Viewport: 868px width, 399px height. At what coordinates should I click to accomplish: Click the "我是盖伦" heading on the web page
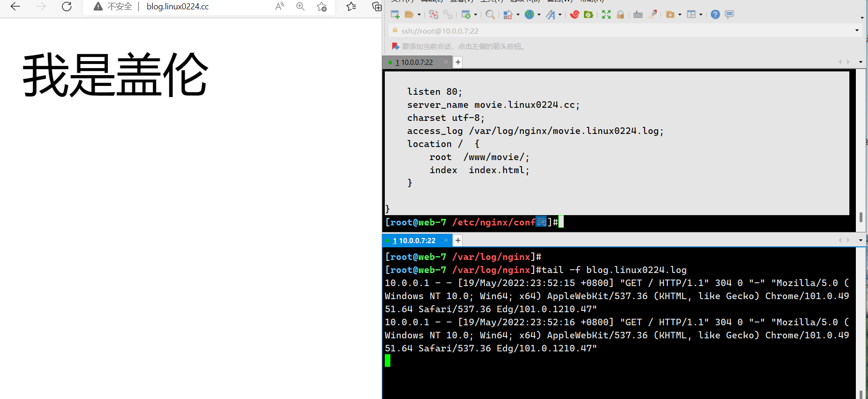(x=115, y=75)
